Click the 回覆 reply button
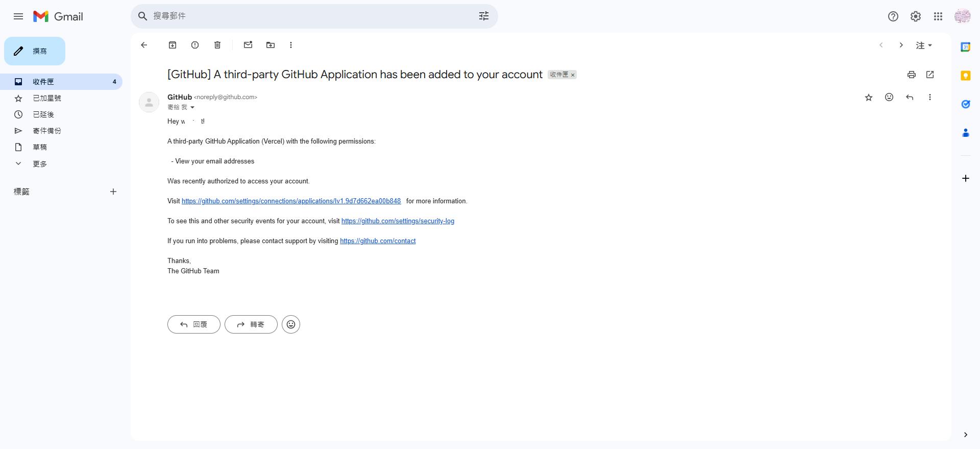 click(194, 324)
